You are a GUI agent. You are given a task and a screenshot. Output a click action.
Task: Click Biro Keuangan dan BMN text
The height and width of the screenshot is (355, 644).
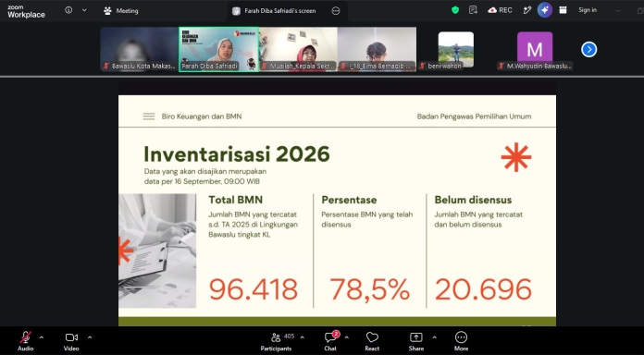point(202,116)
